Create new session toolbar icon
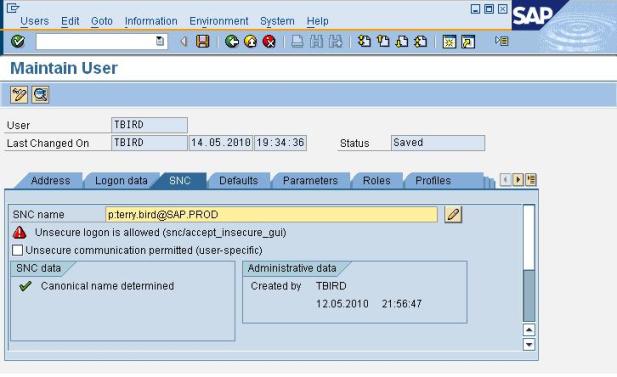This screenshot has width=617, height=377. click(x=449, y=41)
